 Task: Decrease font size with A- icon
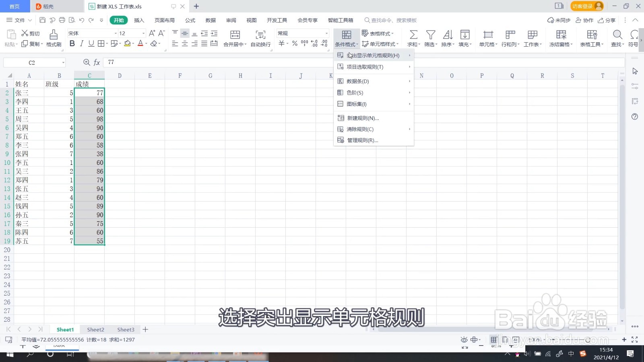[161, 33]
